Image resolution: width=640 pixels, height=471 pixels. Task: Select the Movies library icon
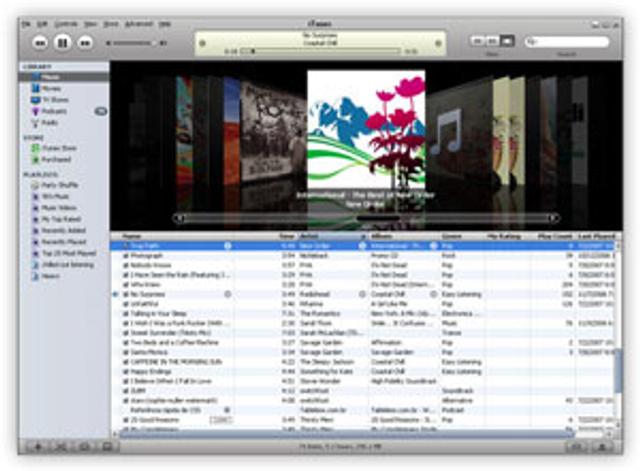(36, 88)
